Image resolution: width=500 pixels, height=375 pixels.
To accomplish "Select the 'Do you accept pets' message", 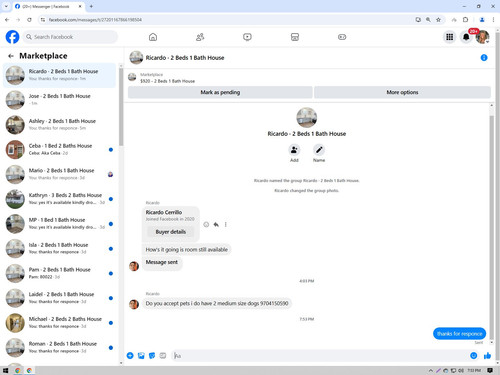I will point(217,303).
